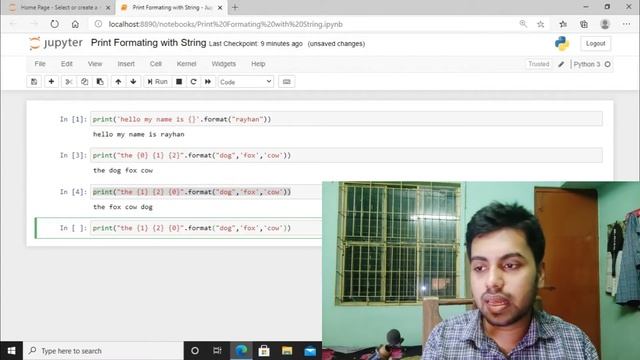Click the pencil edit mode icon
Screen dimensions: 640x360
pos(561,64)
